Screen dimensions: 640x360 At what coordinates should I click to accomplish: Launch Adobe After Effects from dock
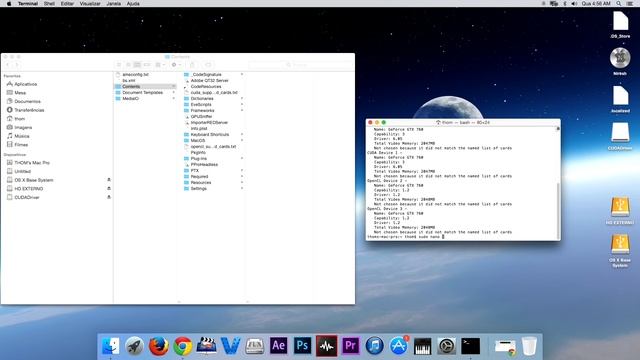278,346
